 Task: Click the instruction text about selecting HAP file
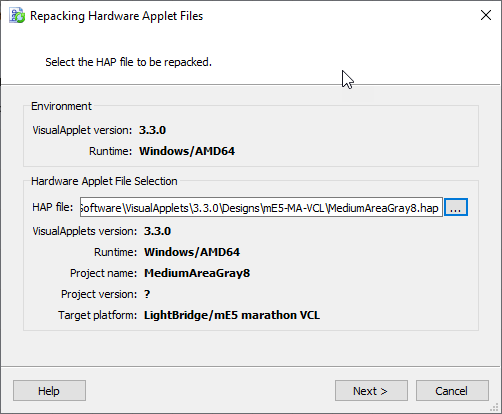[x=129, y=62]
